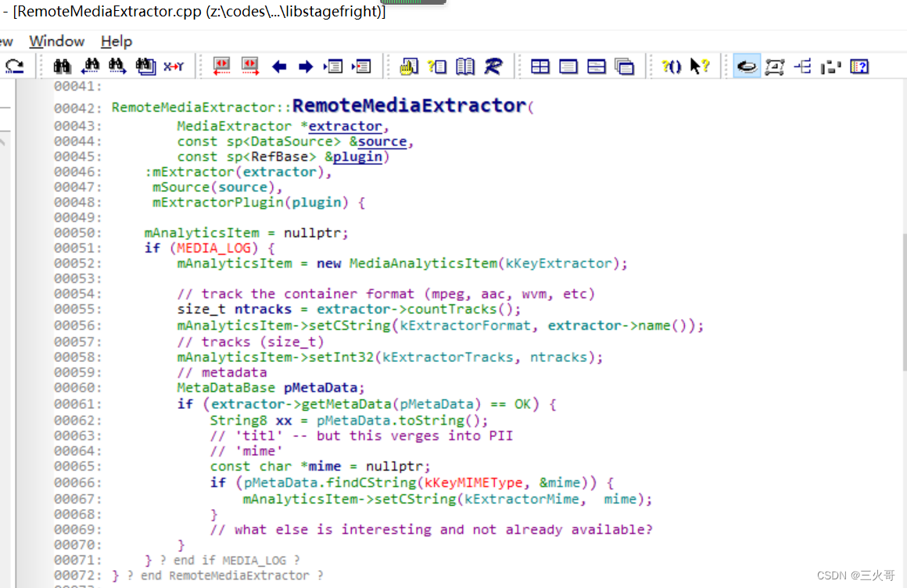This screenshot has width=907, height=588.
Task: Toggle the relation window tree icon
Action: pyautogui.click(x=803, y=66)
